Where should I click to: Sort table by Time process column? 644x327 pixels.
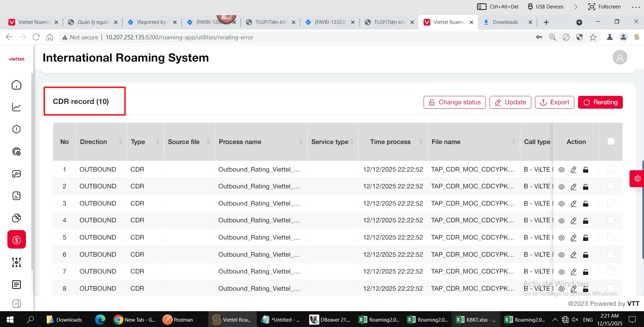click(421, 142)
